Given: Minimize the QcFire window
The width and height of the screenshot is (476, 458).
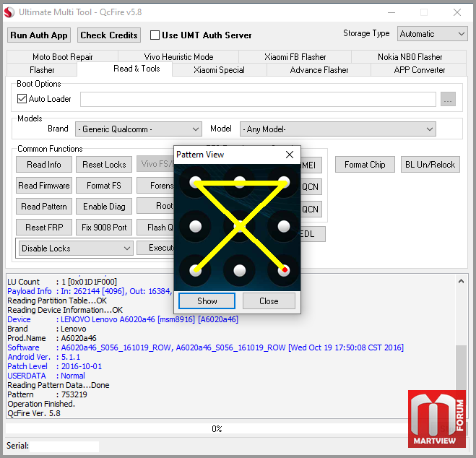Looking at the screenshot, I should [391, 12].
